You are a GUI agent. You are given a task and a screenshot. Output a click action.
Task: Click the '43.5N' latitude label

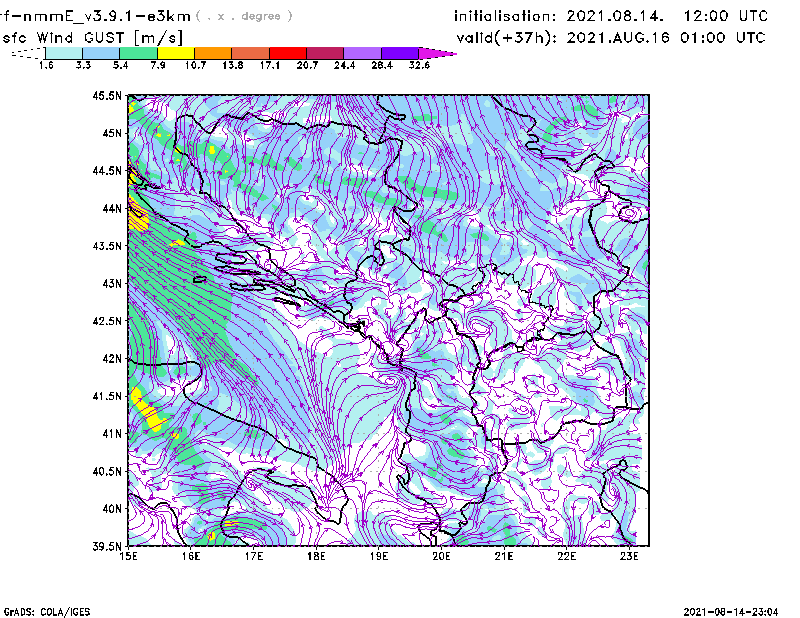(x=107, y=246)
